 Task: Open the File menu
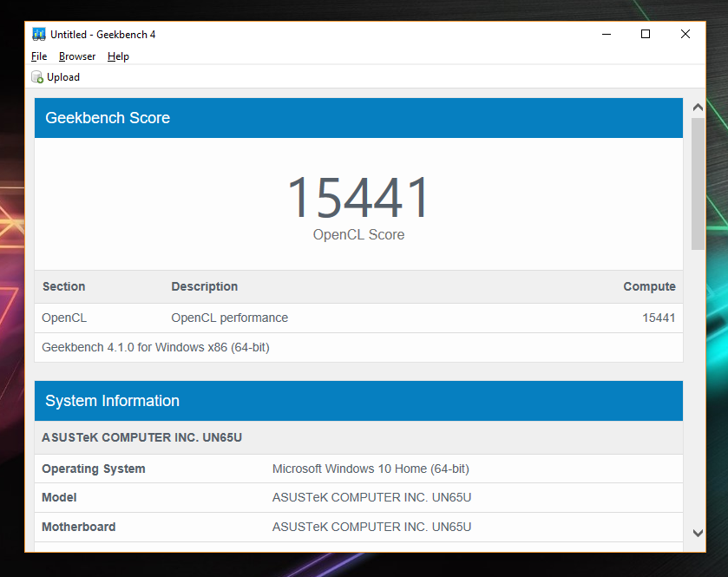tap(39, 56)
